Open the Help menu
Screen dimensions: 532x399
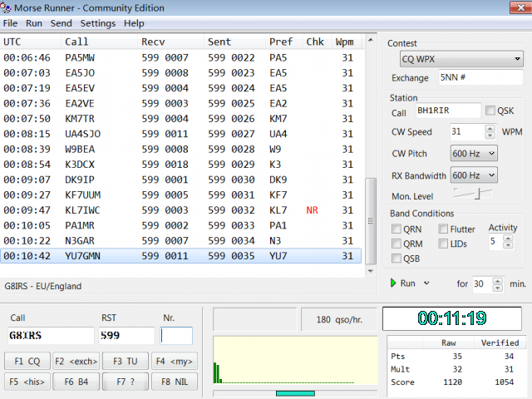(134, 23)
